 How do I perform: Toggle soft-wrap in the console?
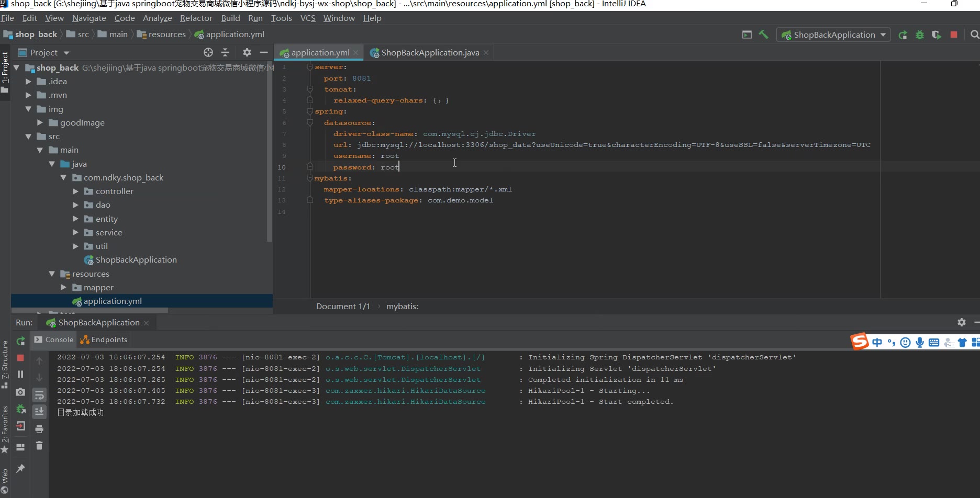(x=39, y=395)
